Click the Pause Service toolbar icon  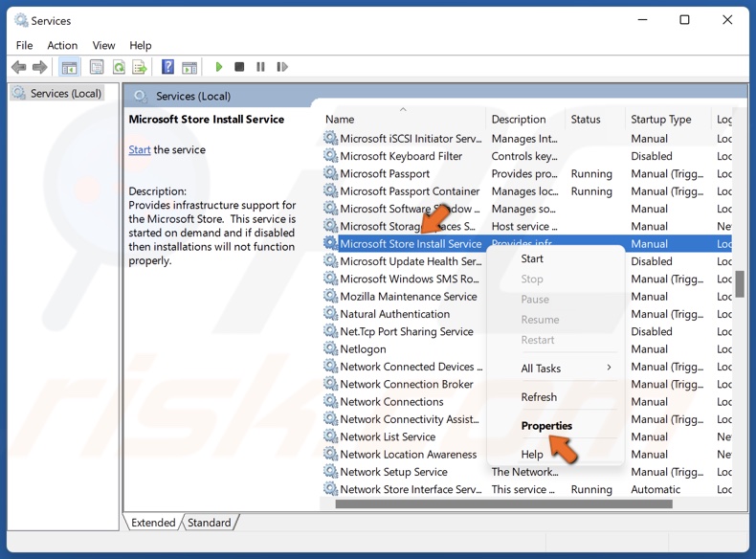click(x=260, y=67)
